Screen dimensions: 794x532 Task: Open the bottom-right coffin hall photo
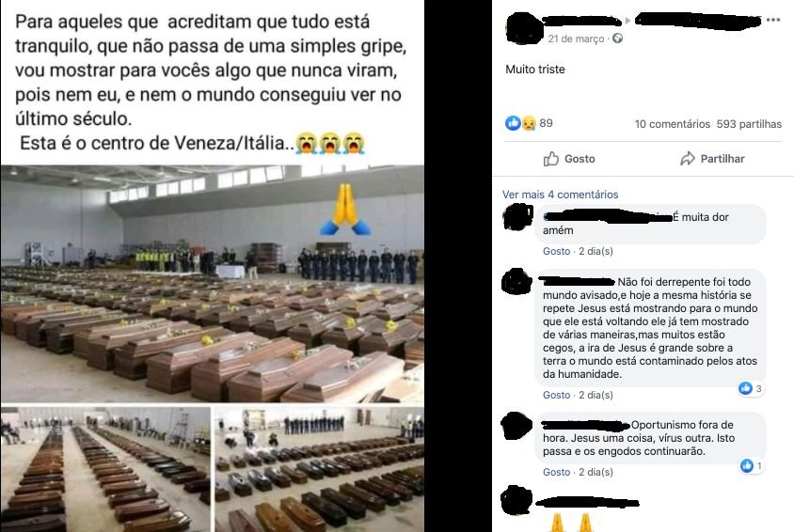tap(320, 469)
